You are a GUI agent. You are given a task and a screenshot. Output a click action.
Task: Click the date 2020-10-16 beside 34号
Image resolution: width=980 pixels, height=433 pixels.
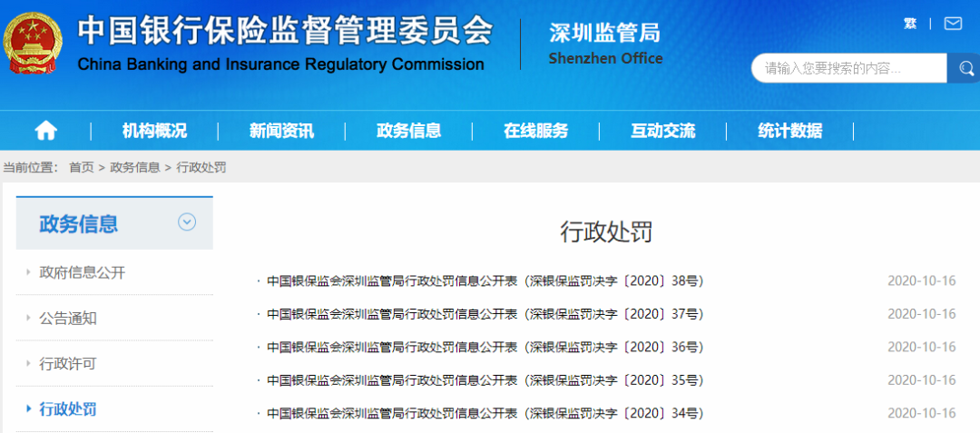(922, 414)
